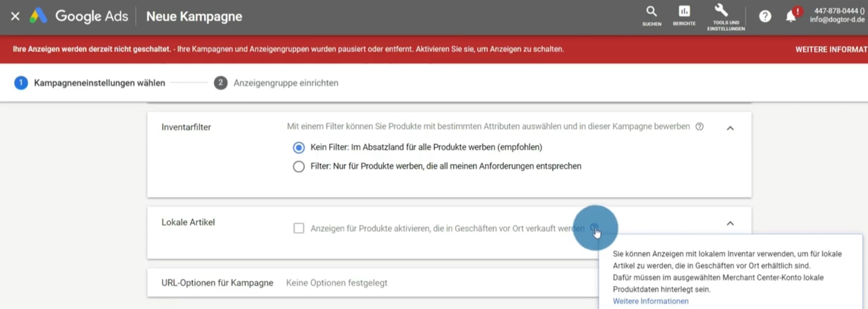Select the 'Kein Filter' radio option
Image resolution: width=868 pixels, height=309 pixels.
click(x=299, y=147)
